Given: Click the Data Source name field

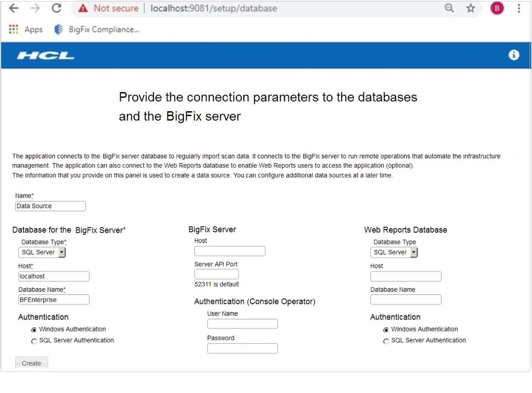Looking at the screenshot, I should click(50, 206).
